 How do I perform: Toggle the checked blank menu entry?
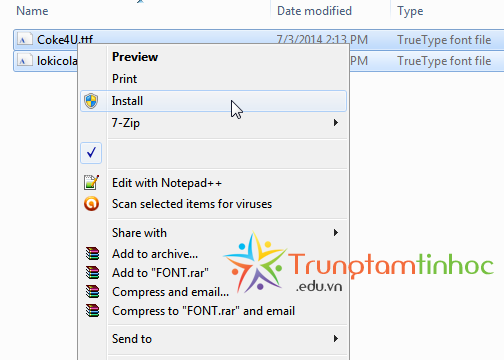(91, 153)
